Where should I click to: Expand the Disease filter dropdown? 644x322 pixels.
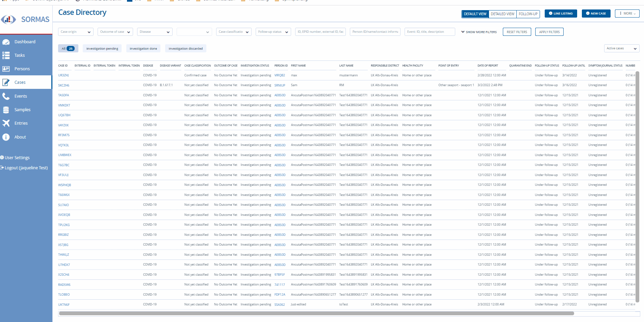(x=155, y=32)
